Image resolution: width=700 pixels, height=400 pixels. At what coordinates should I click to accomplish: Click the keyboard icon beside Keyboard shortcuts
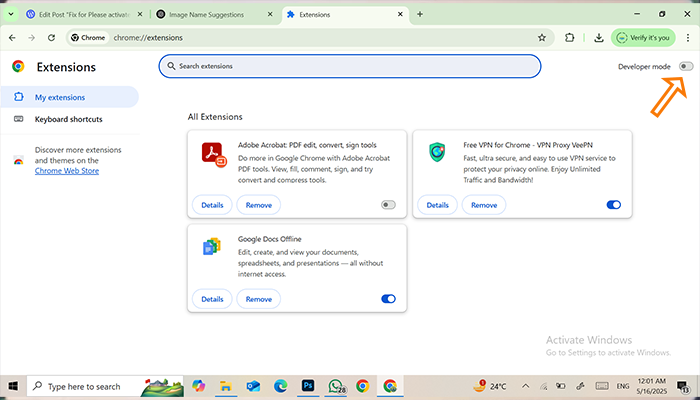[18, 119]
